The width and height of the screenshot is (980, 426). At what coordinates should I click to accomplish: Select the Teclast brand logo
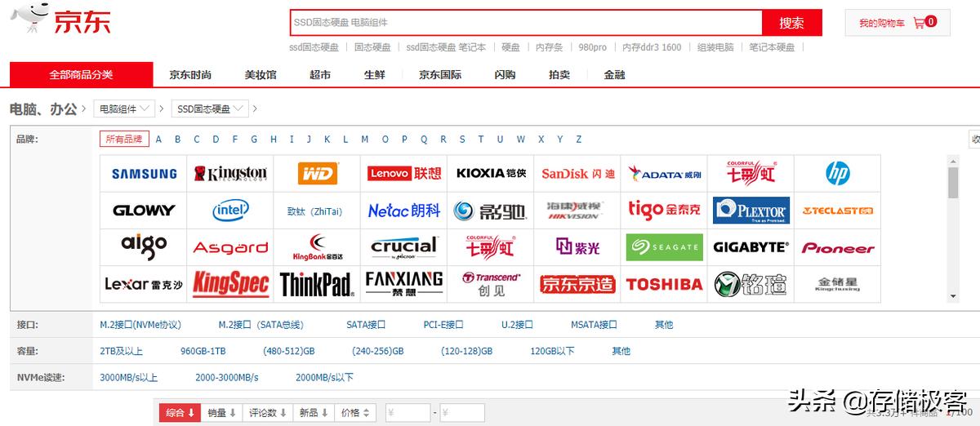click(x=838, y=211)
